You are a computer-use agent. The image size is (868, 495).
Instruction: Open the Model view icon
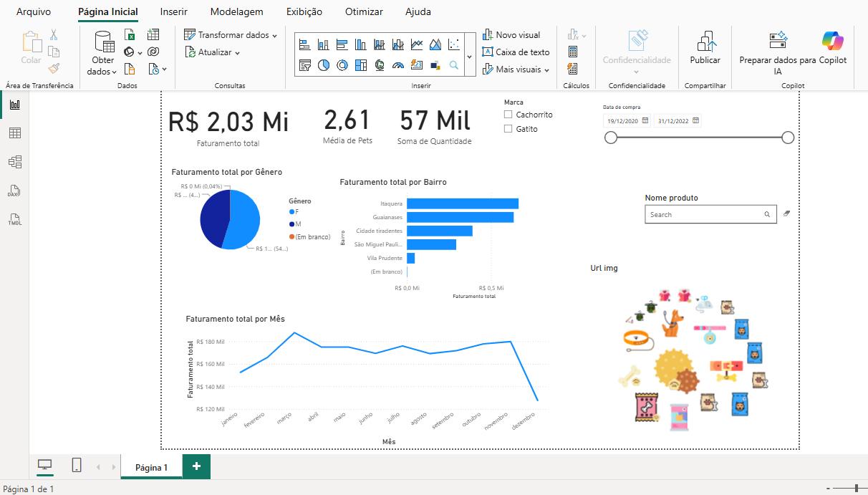pyautogui.click(x=14, y=162)
